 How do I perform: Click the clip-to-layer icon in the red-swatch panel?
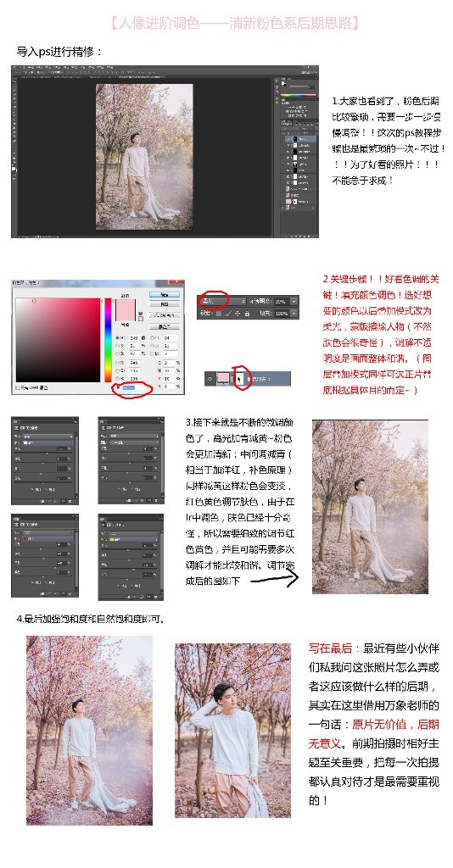pos(42,593)
